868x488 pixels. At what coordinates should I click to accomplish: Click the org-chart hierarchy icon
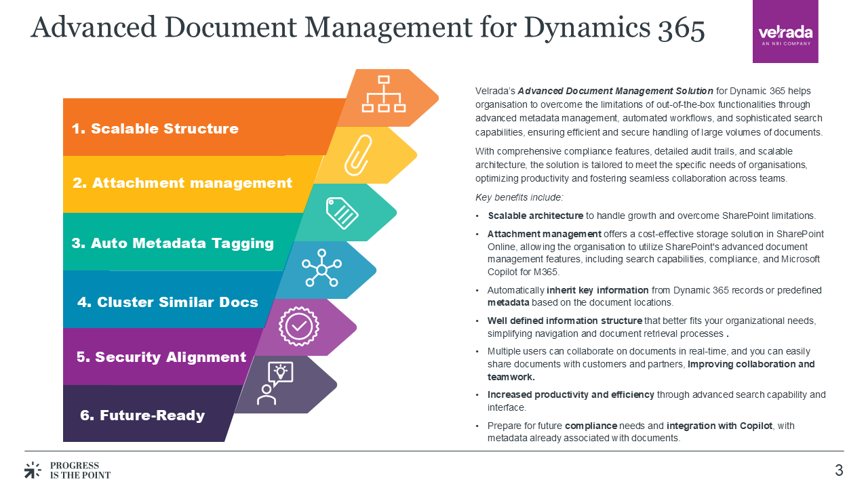(384, 94)
